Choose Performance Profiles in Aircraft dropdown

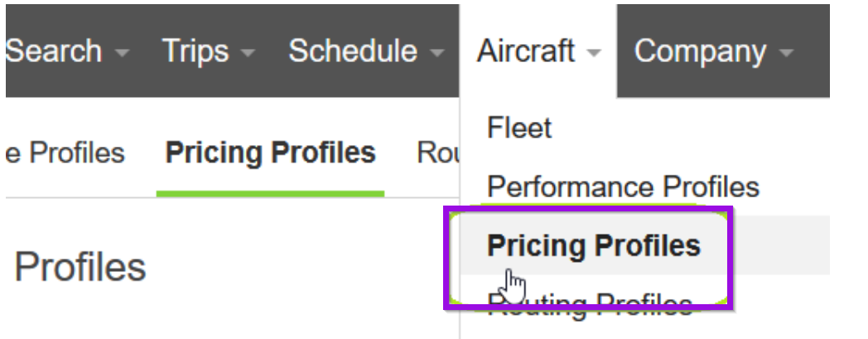coord(623,186)
